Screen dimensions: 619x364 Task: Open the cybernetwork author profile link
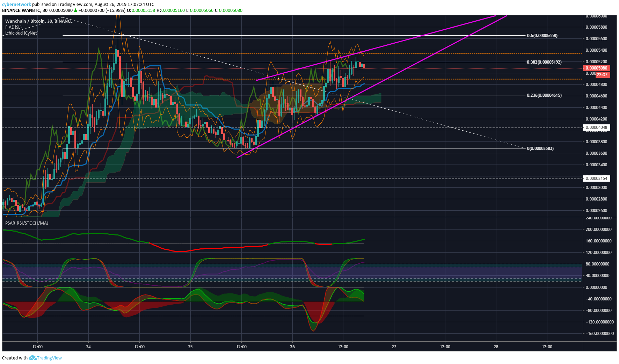[x=16, y=5]
